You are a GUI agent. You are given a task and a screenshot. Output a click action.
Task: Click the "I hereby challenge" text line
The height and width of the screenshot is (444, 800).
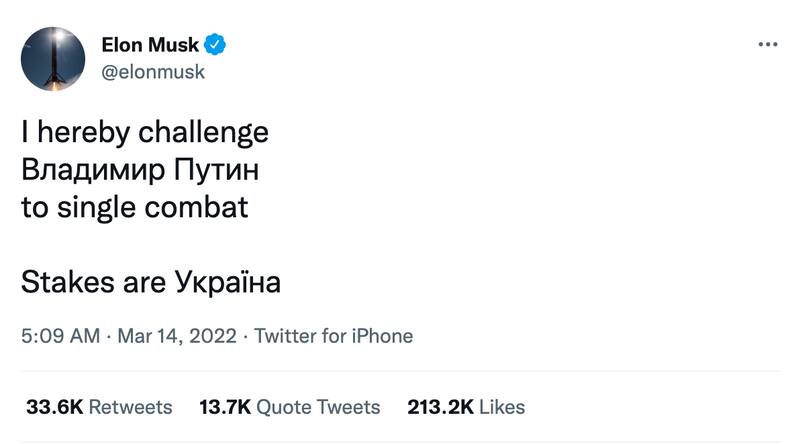click(145, 134)
